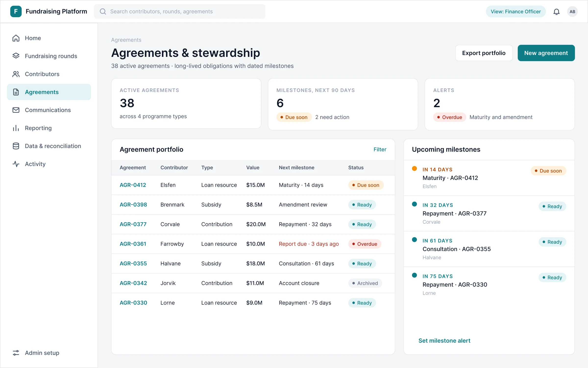This screenshot has width=588, height=368.
Task: Open agreement AGR-0377
Action: (x=133, y=224)
